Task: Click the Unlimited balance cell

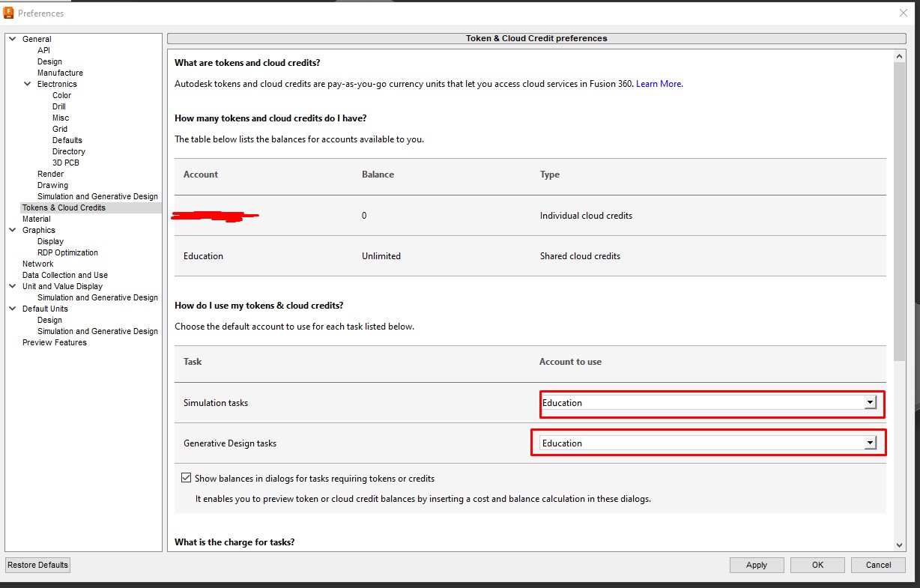Action: (x=381, y=256)
